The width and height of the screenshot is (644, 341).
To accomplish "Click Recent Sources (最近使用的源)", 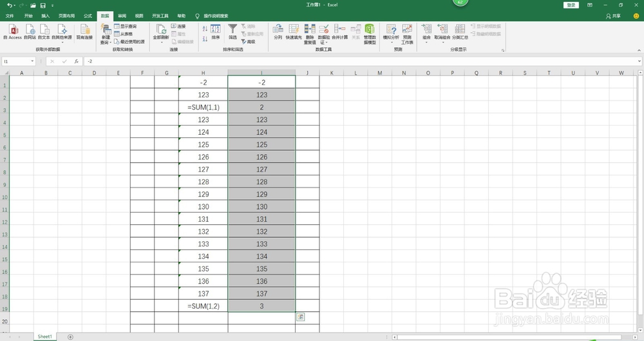I will 129,41.
